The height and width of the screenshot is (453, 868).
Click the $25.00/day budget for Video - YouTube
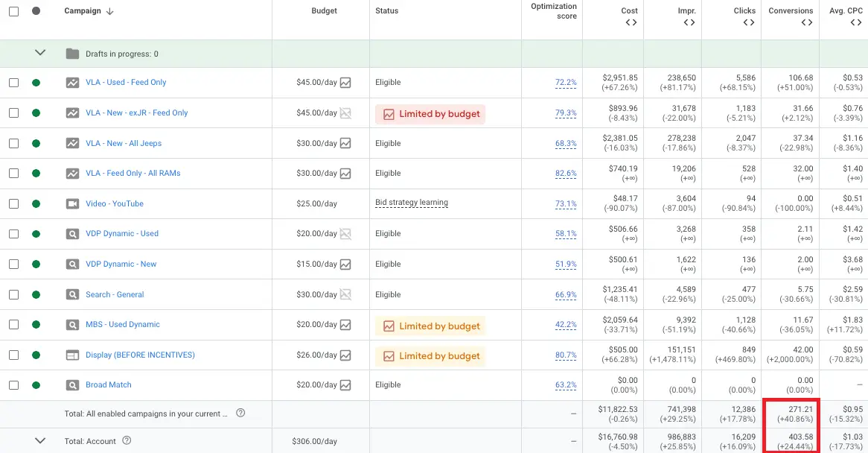click(316, 203)
